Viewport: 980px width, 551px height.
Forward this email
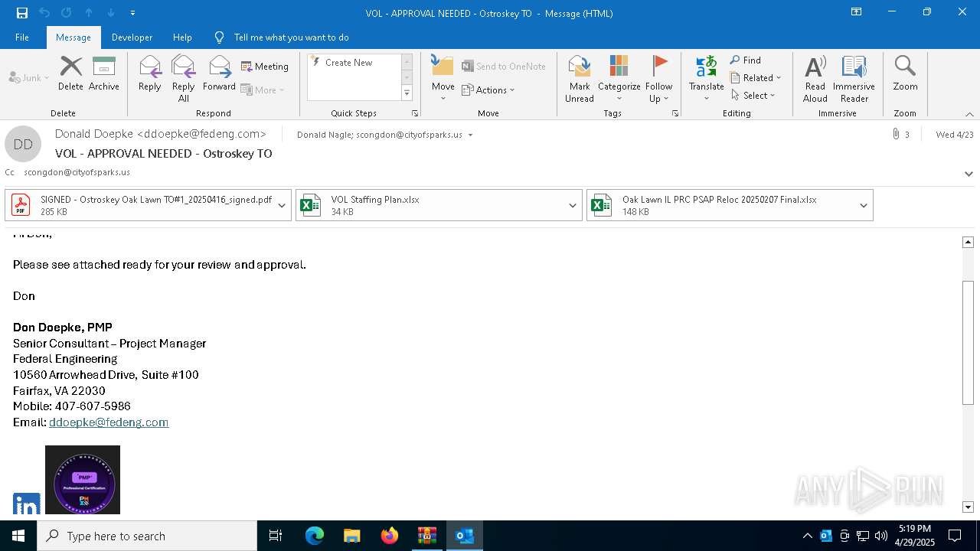click(219, 74)
